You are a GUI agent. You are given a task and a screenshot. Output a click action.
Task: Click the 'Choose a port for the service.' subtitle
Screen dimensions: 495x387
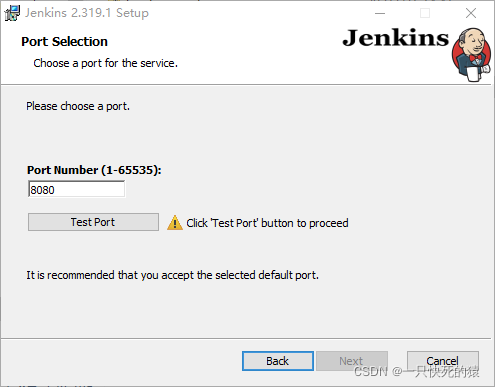pyautogui.click(x=106, y=63)
